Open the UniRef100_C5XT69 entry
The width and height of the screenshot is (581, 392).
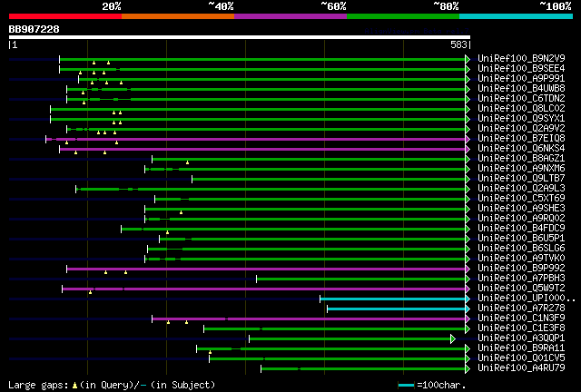(521, 199)
